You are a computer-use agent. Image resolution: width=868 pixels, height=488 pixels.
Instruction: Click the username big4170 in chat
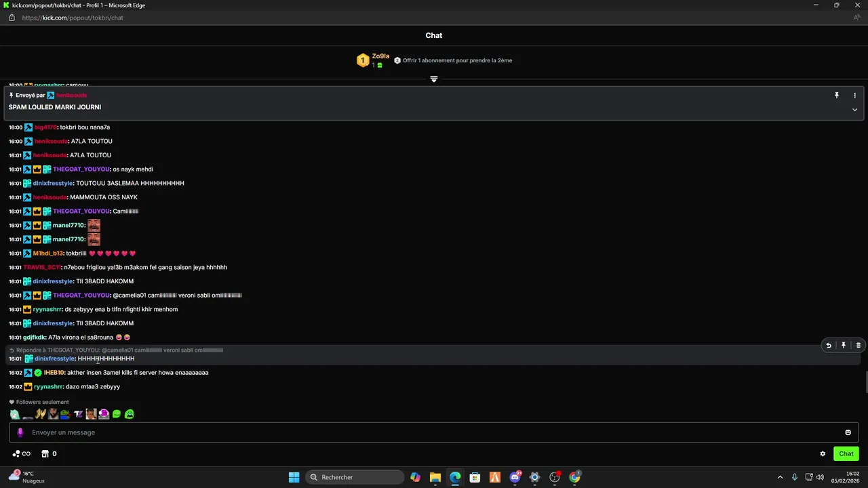(44, 127)
